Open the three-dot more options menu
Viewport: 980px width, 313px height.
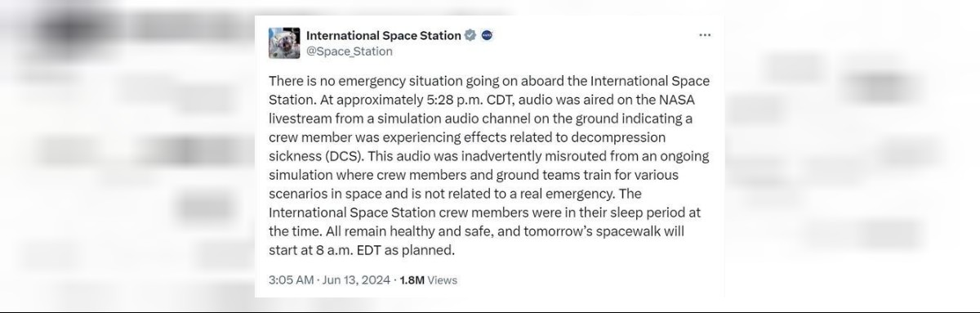pyautogui.click(x=705, y=35)
